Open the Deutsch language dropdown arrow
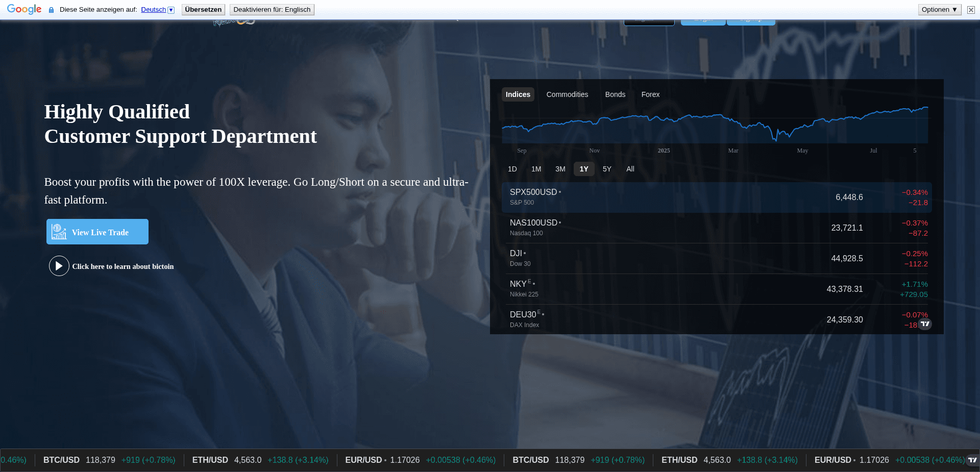The width and height of the screenshot is (980, 472). coord(170,10)
